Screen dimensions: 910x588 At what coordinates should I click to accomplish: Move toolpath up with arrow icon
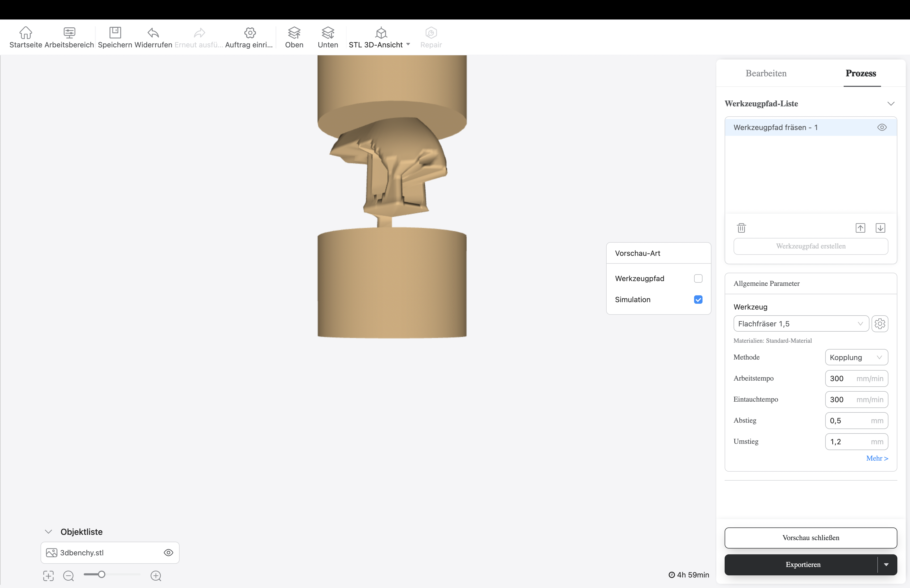(860, 228)
